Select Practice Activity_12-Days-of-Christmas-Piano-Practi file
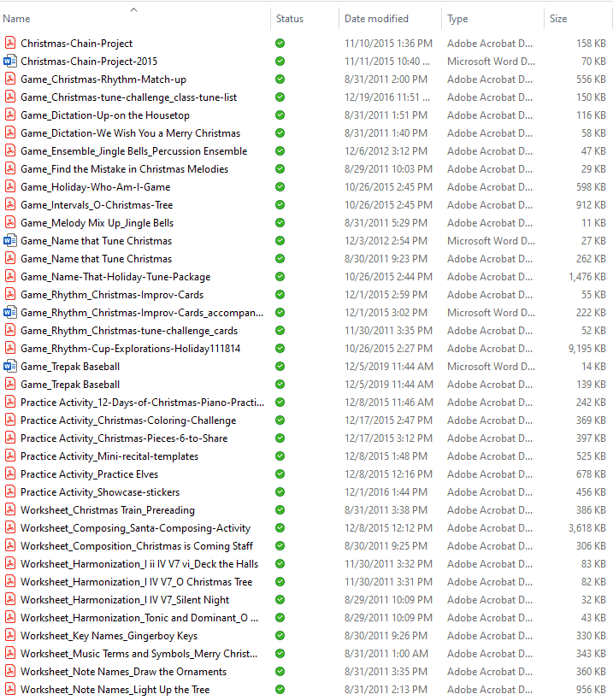Viewport: 613px width, 700px height. pyautogui.click(x=142, y=403)
